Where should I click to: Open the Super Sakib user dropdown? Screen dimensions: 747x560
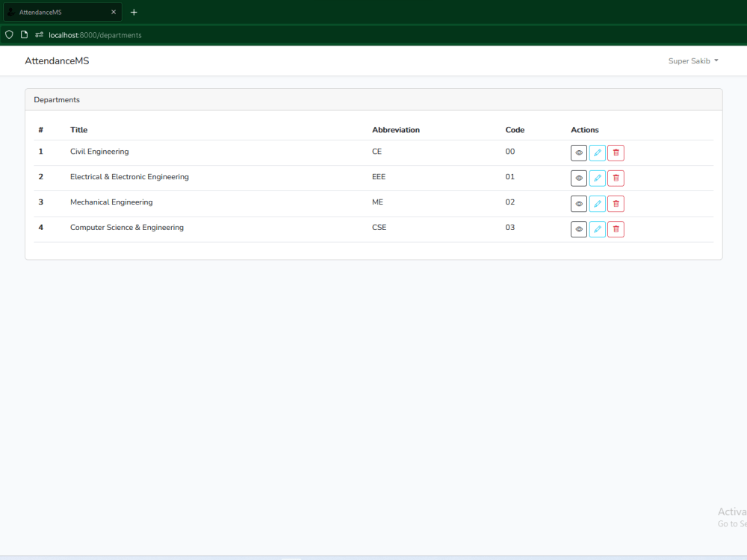click(692, 60)
